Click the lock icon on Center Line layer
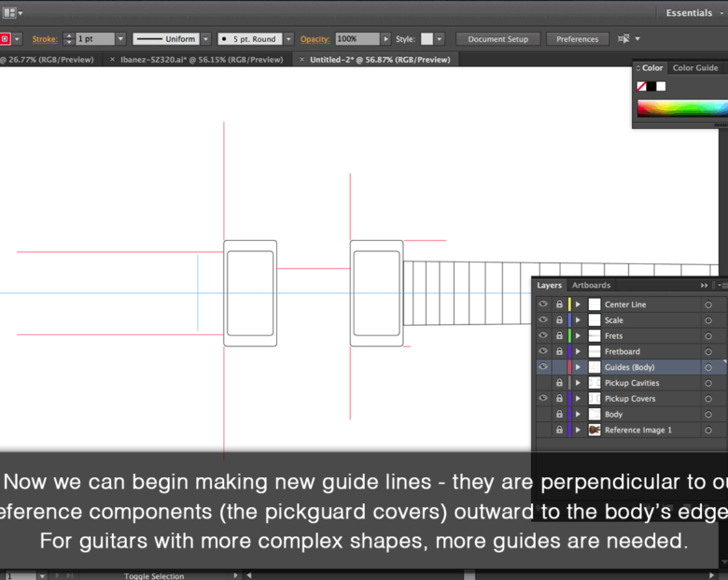The width and height of the screenshot is (728, 580). click(559, 304)
